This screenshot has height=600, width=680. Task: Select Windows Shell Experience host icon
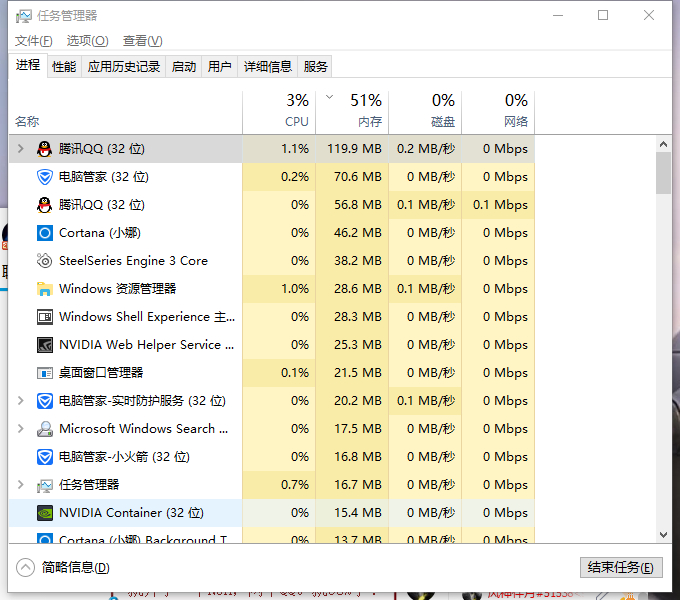point(45,317)
